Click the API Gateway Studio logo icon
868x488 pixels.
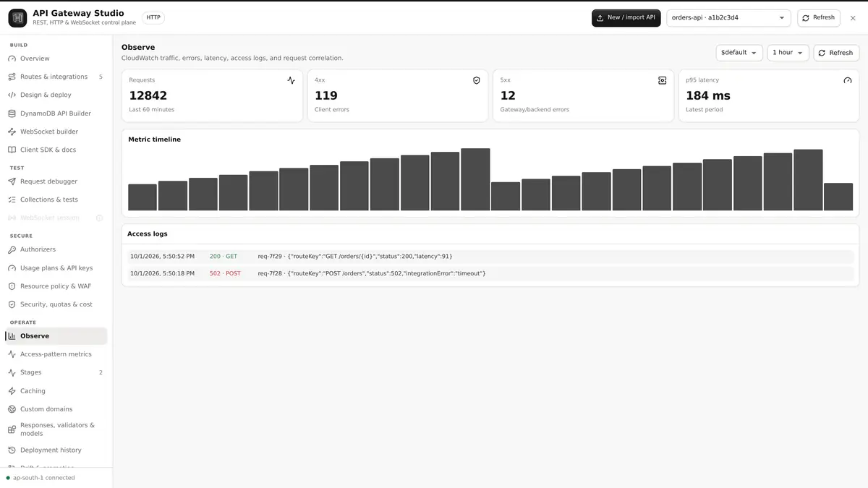coord(17,18)
